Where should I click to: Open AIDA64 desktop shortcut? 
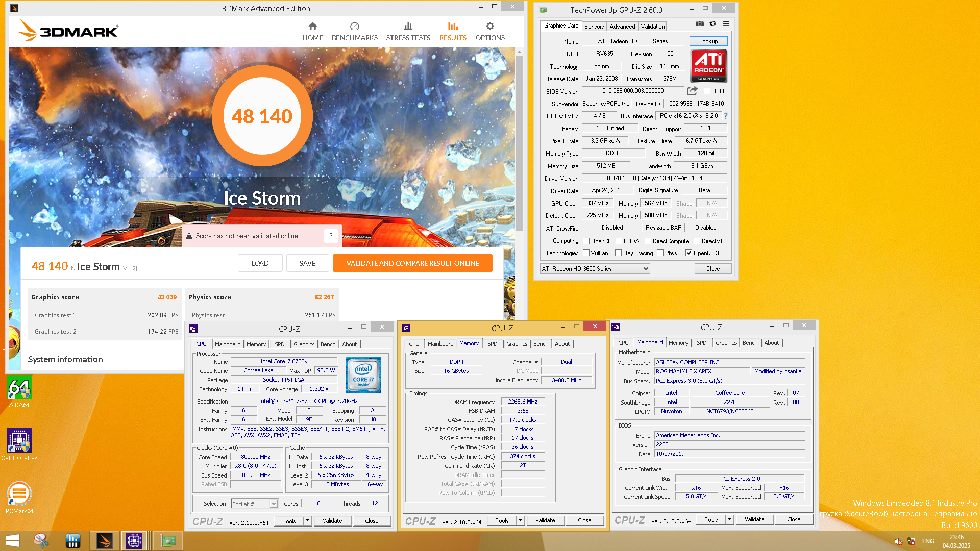[19, 392]
